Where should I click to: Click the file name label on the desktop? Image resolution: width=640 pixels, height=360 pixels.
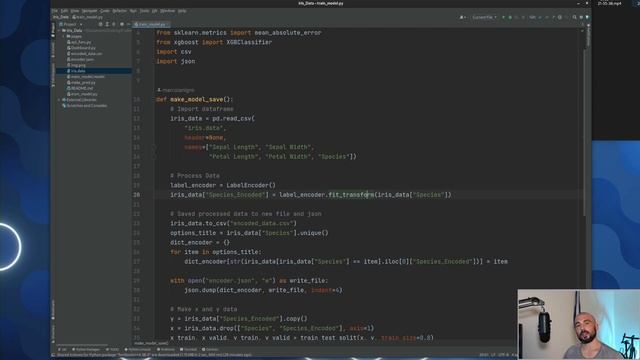tap(610, 3)
